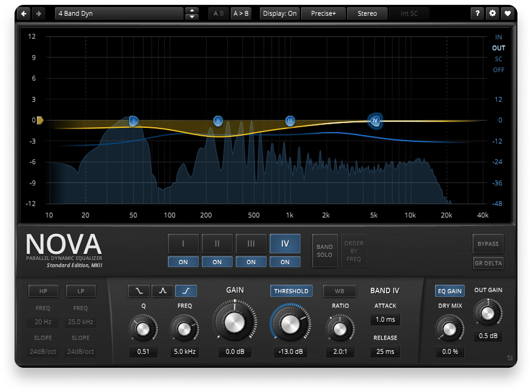Image resolution: width=532 pixels, height=392 pixels.
Task: Click the heart favorite icon
Action: click(x=507, y=13)
